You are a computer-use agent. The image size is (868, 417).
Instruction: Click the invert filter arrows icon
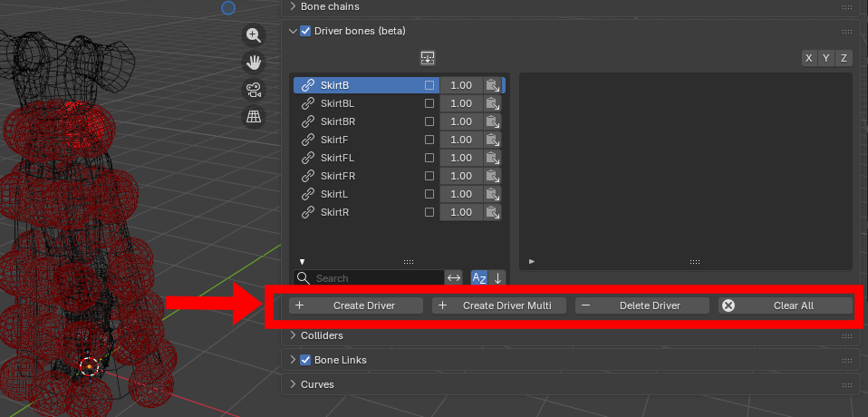tap(454, 278)
